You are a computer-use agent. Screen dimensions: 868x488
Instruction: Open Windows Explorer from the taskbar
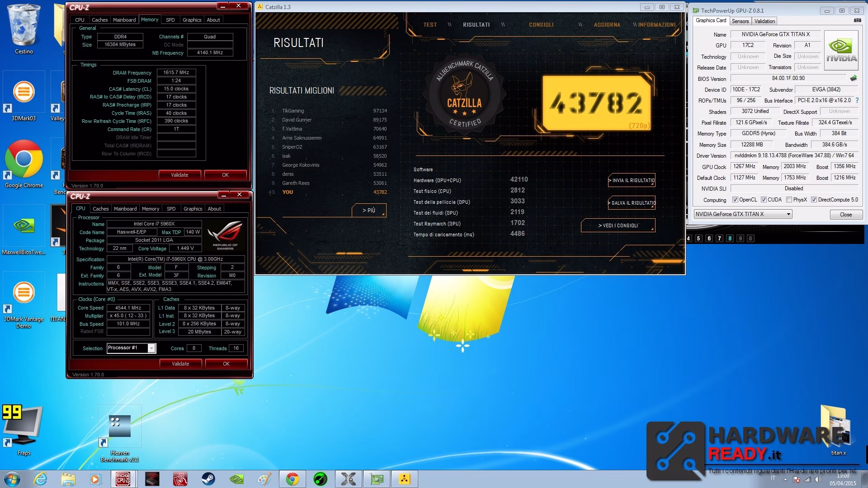tap(68, 479)
